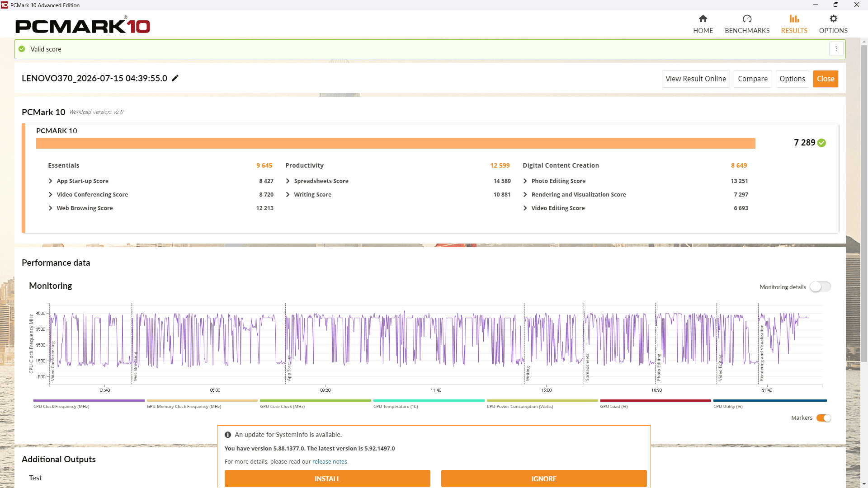Open the Results chart icon

[794, 19]
